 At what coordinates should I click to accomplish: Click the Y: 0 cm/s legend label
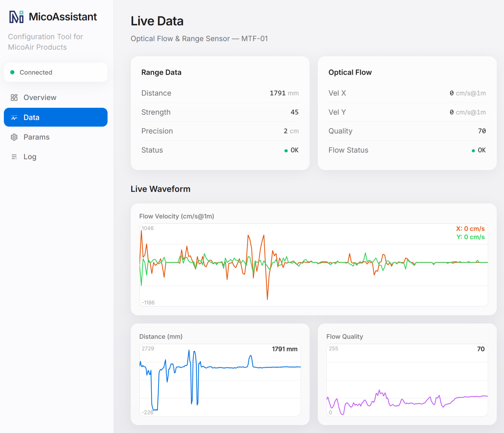tap(471, 237)
